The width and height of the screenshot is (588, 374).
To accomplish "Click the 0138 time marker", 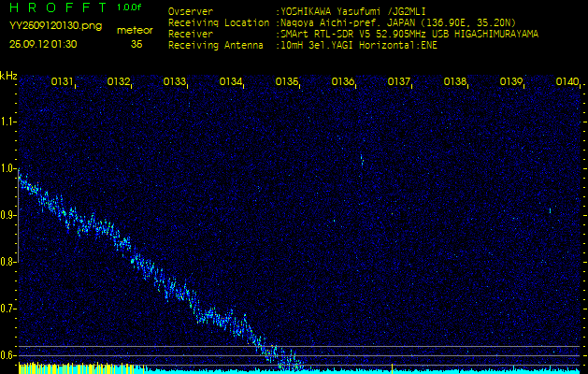I will pyautogui.click(x=455, y=82).
